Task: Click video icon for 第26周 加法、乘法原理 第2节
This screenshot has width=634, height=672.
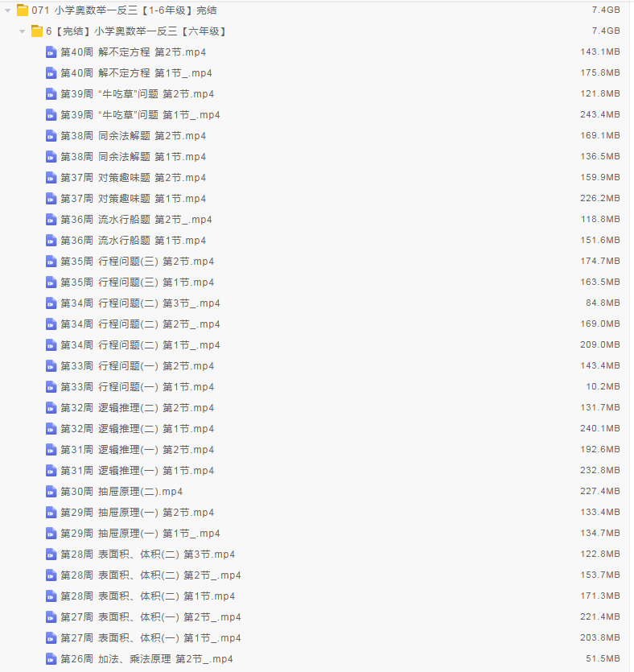Action: coord(51,659)
